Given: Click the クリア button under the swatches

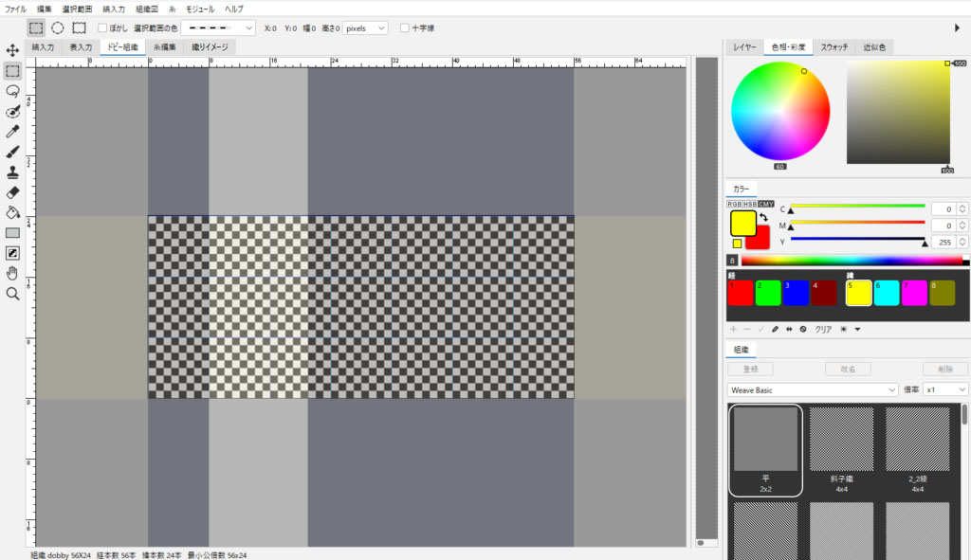Looking at the screenshot, I should 824,329.
